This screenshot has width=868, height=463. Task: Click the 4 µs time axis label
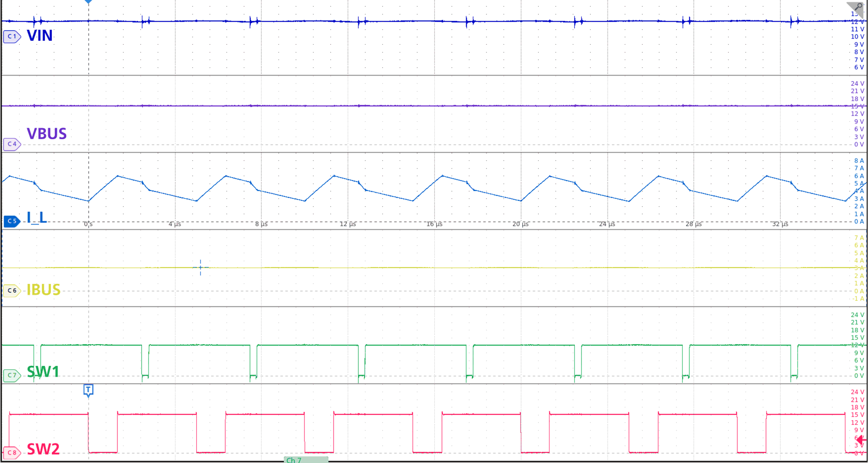175,224
